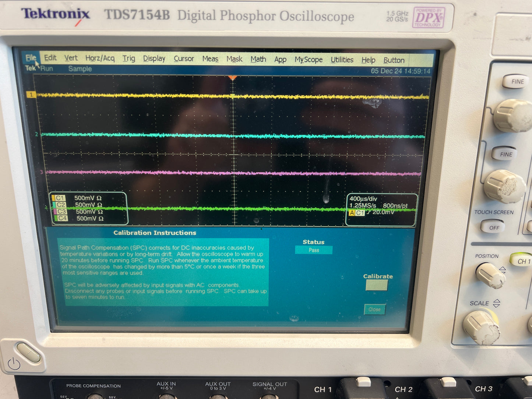This screenshot has height=399, width=532.
Task: Open the Edit menu
Action: click(x=50, y=58)
